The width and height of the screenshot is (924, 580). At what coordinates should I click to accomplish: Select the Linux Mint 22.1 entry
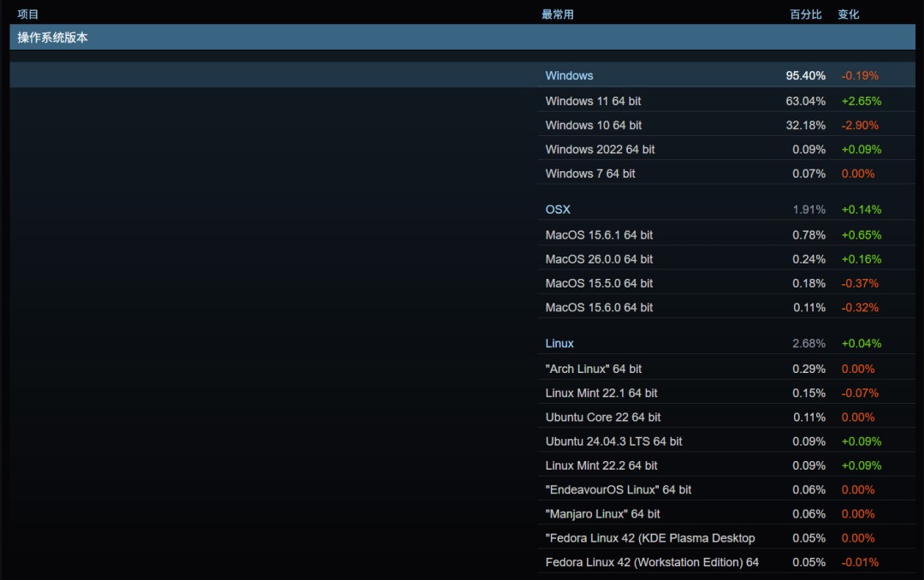click(x=599, y=393)
